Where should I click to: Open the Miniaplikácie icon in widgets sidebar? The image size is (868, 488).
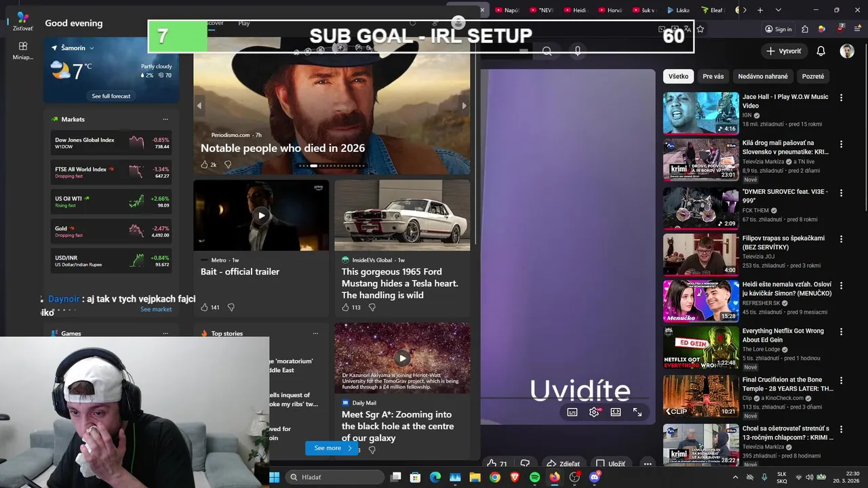[x=23, y=50]
